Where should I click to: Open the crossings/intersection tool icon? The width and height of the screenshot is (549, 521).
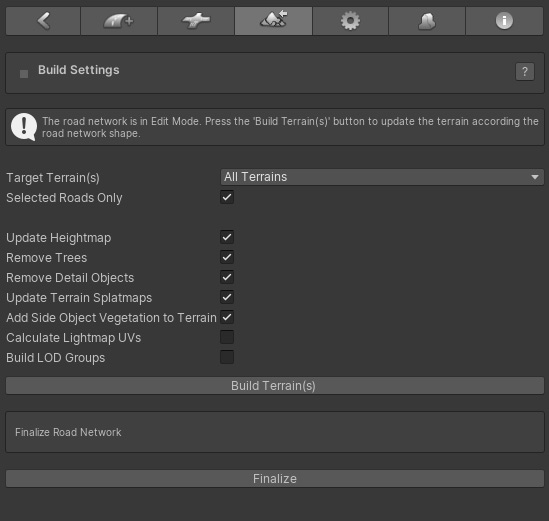[x=196, y=21]
